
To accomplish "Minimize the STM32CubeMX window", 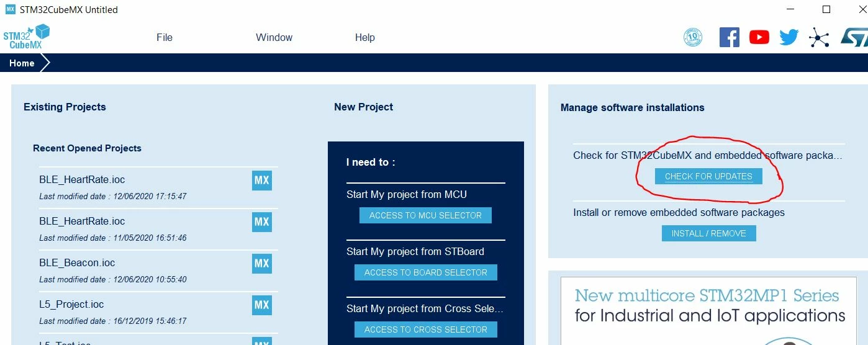I will coord(790,9).
